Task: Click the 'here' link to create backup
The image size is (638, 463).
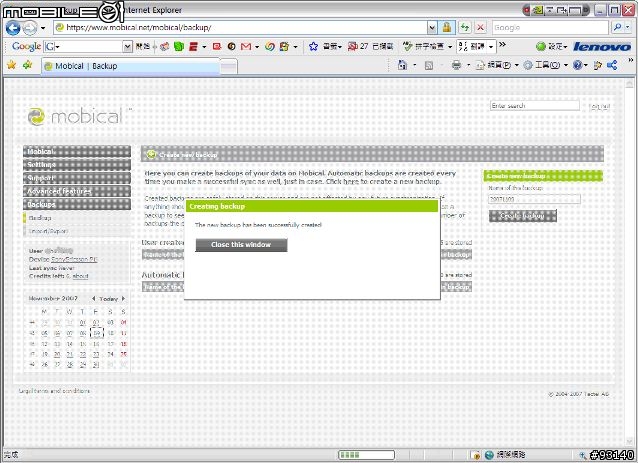Action: pos(351,181)
